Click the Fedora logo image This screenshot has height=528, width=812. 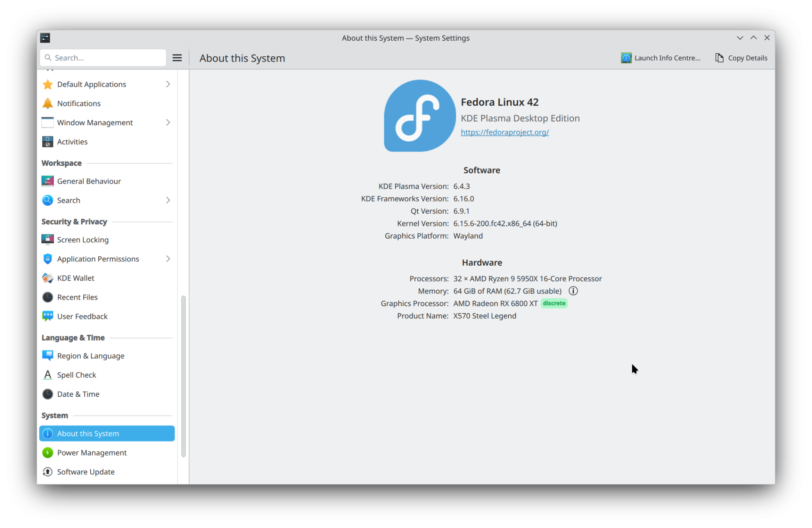(419, 116)
